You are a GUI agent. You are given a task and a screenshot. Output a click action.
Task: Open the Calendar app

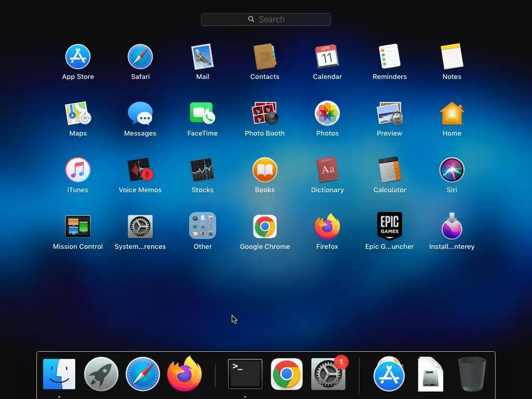click(327, 57)
